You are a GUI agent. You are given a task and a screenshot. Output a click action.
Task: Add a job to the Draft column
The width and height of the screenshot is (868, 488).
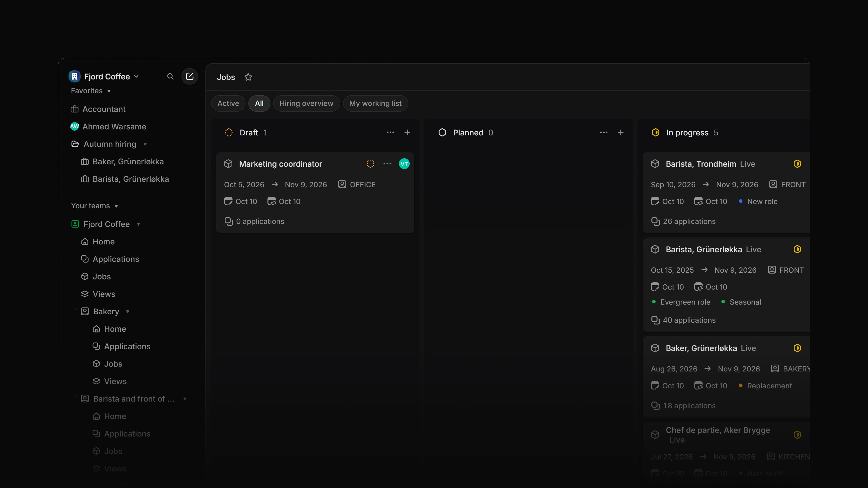(x=407, y=133)
